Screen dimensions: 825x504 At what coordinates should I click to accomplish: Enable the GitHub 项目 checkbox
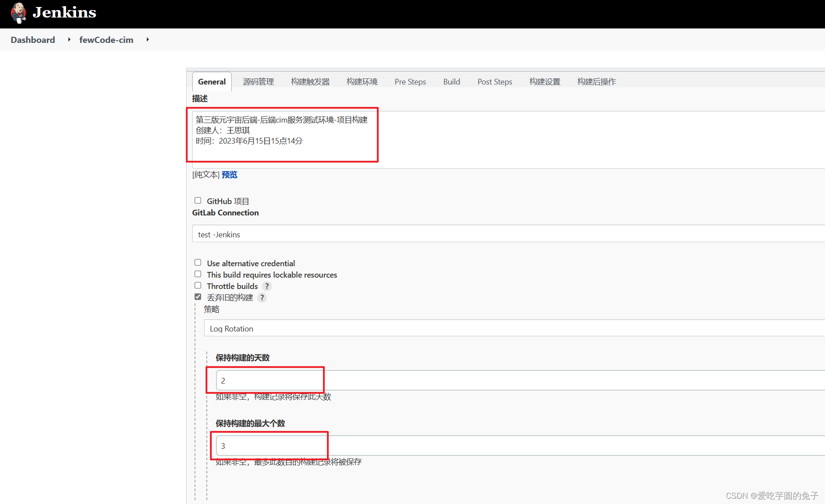198,201
